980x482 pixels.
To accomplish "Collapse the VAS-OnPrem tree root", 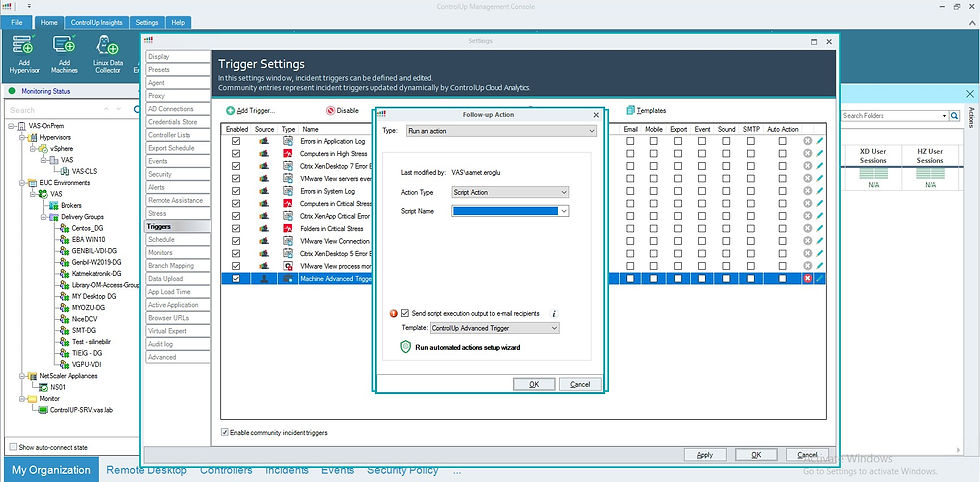I will click(x=12, y=126).
